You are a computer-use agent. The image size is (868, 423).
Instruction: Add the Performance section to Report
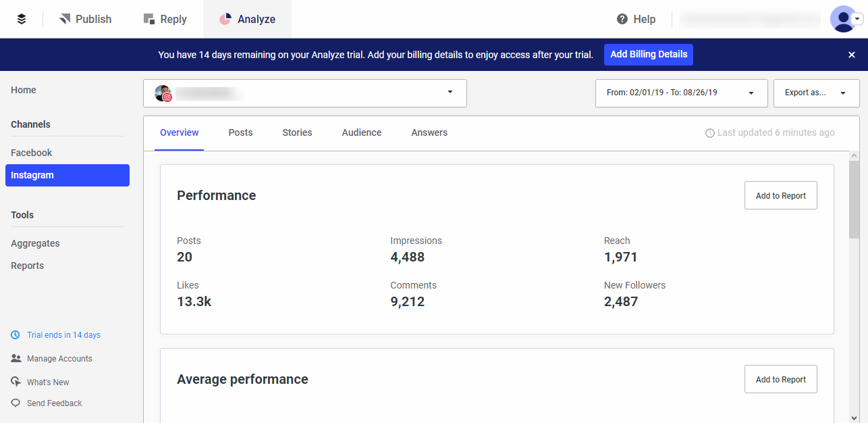[780, 195]
